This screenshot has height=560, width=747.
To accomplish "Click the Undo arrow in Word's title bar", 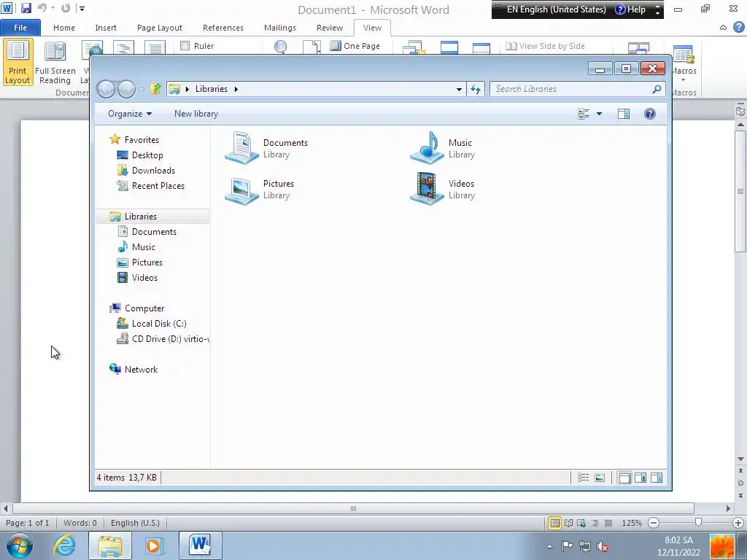I will (42, 8).
